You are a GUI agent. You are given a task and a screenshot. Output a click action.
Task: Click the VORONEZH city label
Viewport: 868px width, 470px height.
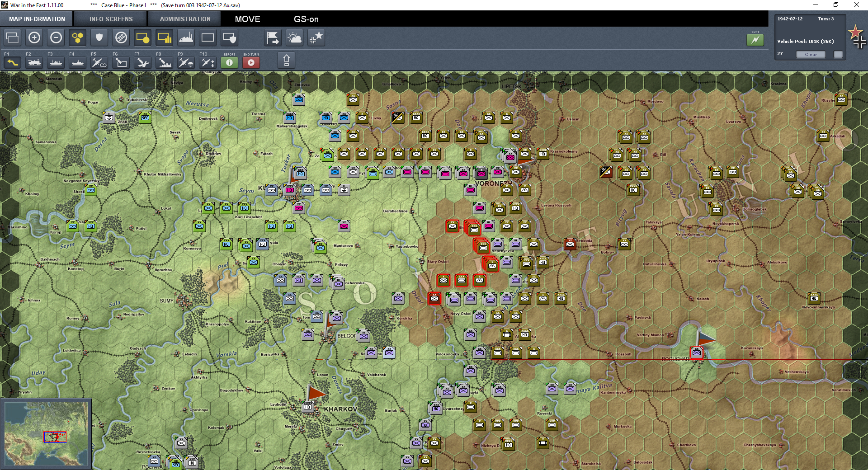(494, 183)
